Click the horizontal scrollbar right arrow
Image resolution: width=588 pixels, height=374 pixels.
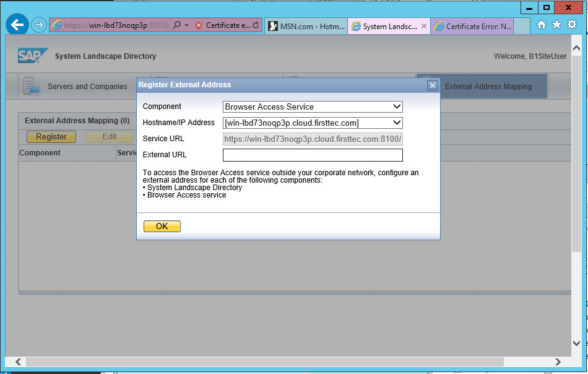click(558, 362)
